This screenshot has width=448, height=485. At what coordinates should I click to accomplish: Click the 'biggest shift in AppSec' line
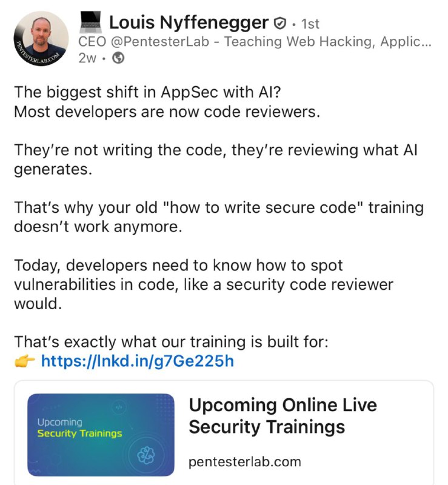pyautogui.click(x=147, y=92)
